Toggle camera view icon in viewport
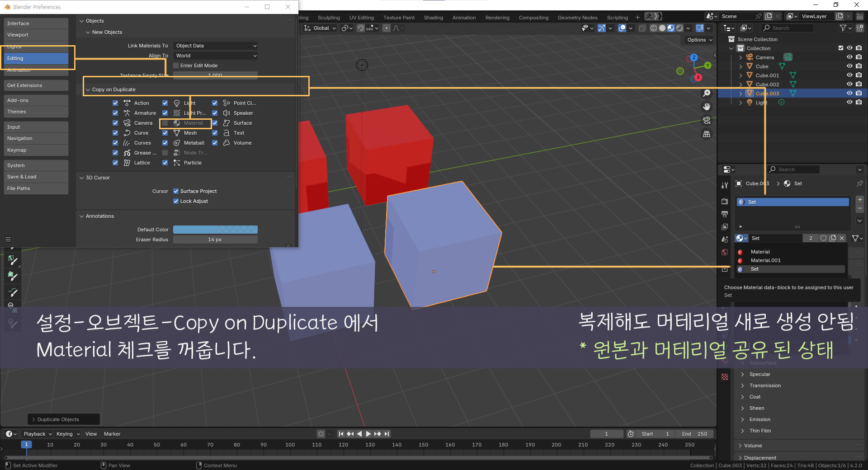This screenshot has width=868, height=470. 707,120
